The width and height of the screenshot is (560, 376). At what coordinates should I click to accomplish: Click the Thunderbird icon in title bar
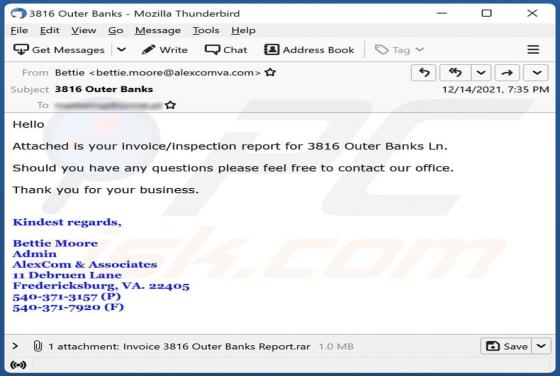coord(18,14)
